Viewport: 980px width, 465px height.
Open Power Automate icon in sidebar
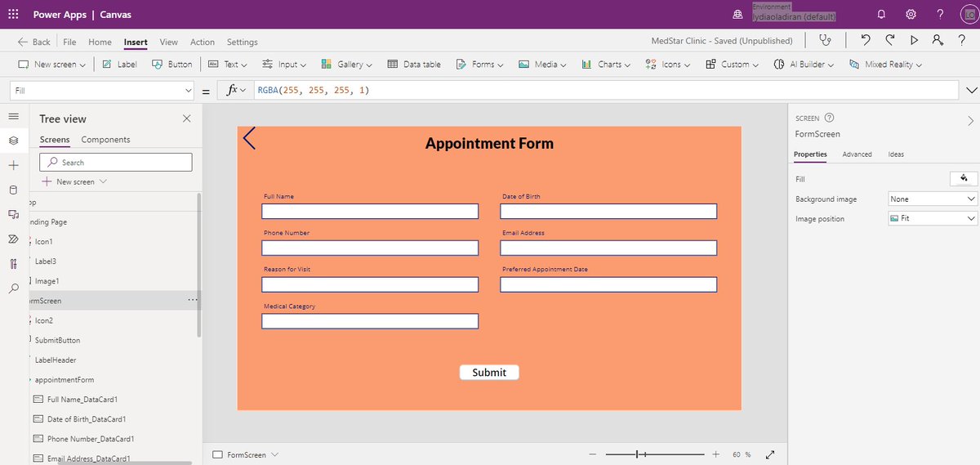click(13, 239)
